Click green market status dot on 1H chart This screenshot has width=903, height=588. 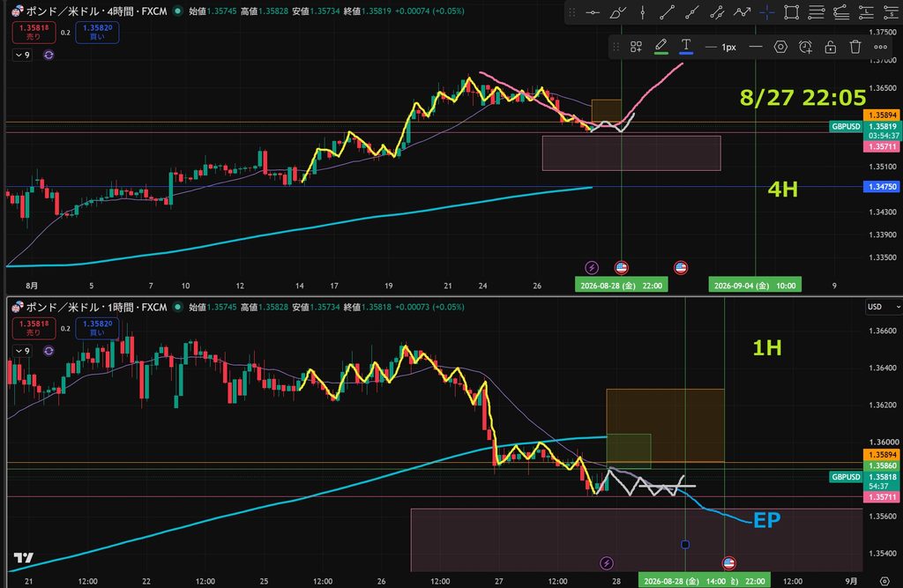click(178, 307)
